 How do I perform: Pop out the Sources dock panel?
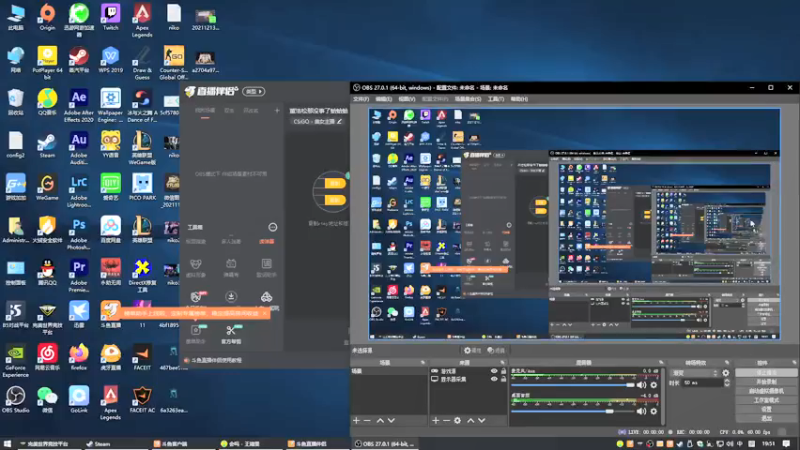(x=503, y=363)
